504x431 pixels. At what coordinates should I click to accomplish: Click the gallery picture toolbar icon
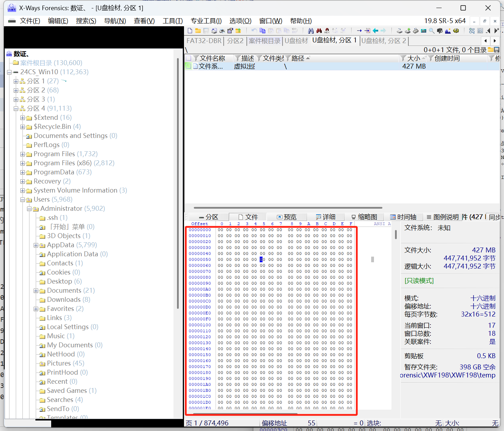coord(448,31)
